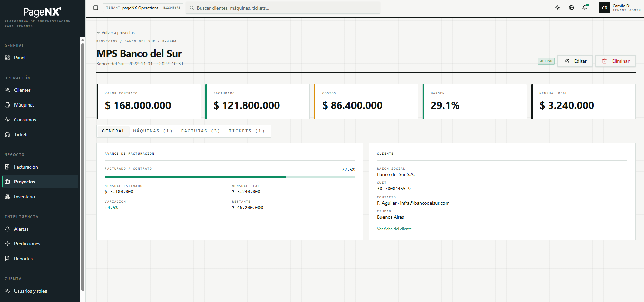Screen dimensions: 644x302
Task: Click the 72.5% progress value
Action: (348, 170)
